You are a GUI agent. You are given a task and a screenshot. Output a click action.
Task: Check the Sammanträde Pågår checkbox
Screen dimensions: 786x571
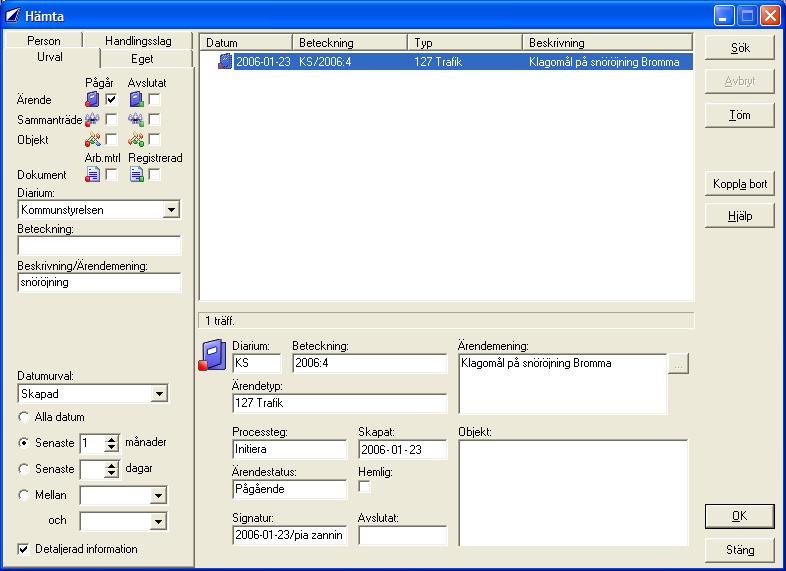coord(111,119)
